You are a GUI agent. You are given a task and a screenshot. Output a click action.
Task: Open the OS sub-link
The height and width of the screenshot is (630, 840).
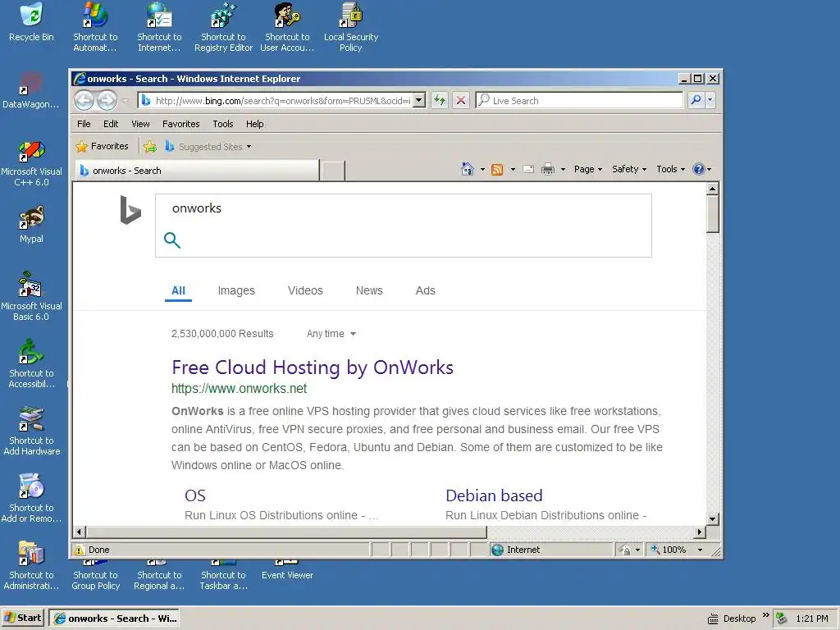pos(195,495)
